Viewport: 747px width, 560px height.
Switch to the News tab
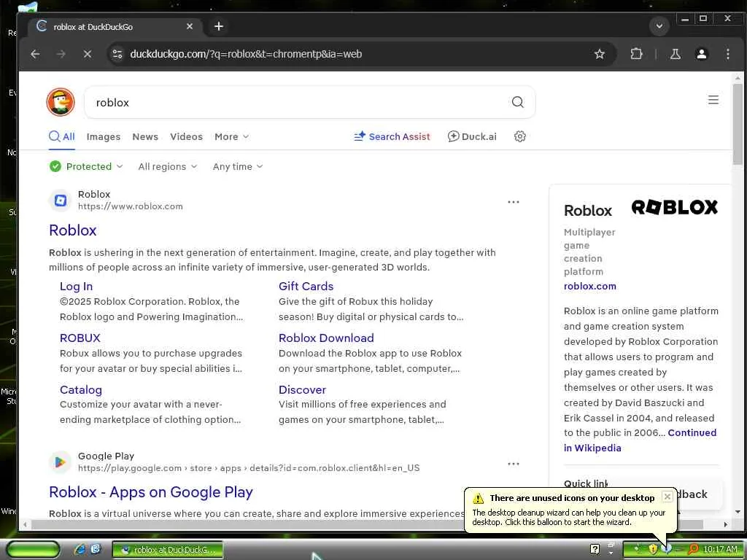point(145,136)
